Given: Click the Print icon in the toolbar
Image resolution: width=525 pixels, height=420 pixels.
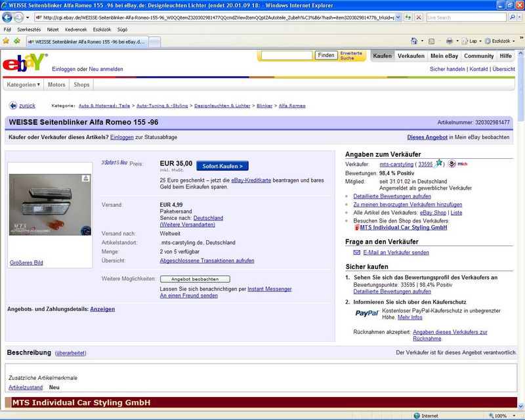Looking at the screenshot, I should coord(450,41).
